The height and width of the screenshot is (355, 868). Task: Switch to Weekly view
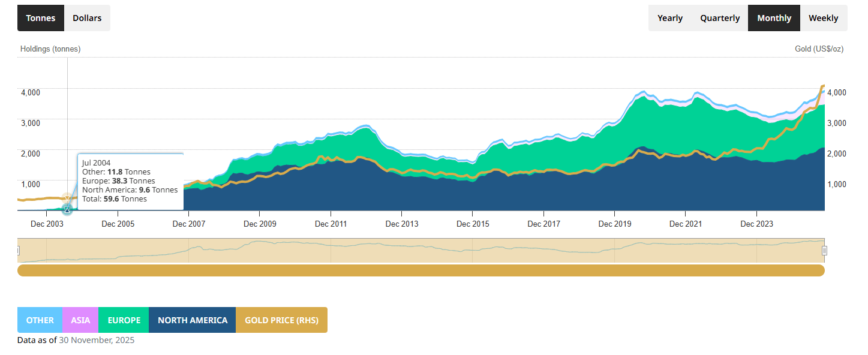[x=824, y=17]
